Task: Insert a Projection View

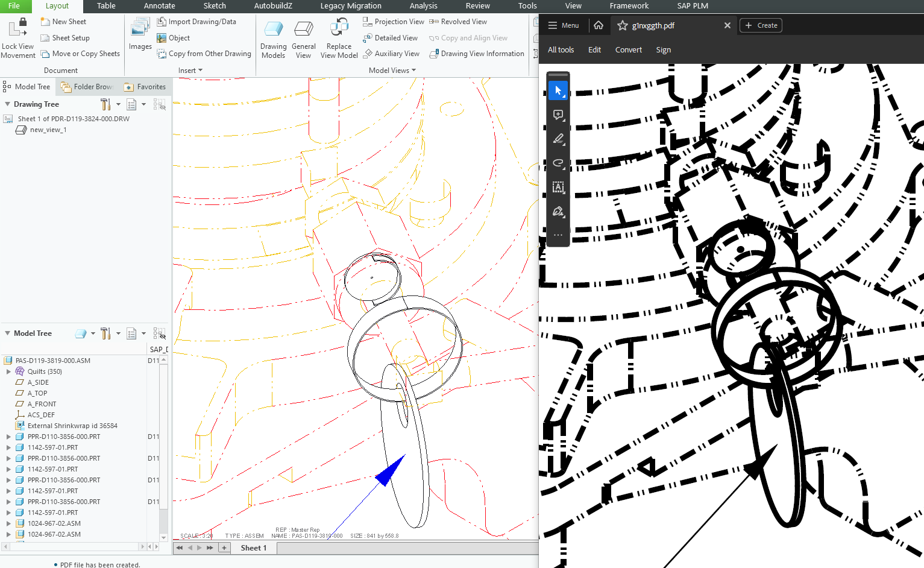Action: pyautogui.click(x=393, y=21)
